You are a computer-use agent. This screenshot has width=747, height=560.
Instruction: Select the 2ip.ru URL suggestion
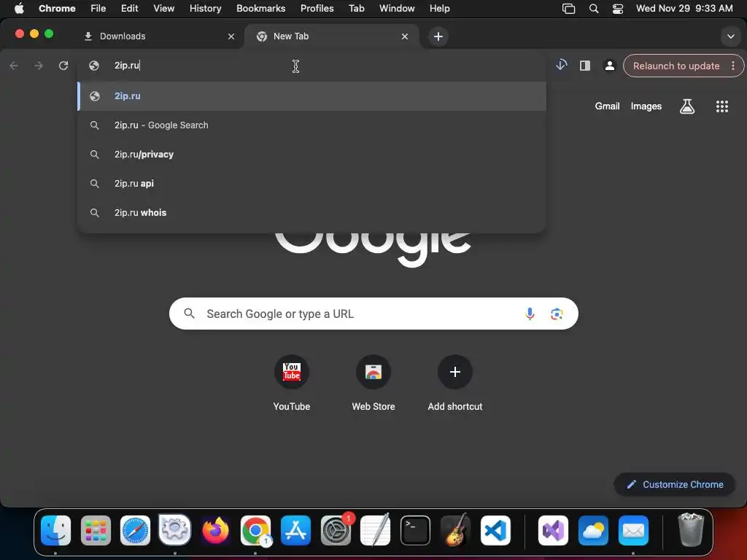coord(311,96)
